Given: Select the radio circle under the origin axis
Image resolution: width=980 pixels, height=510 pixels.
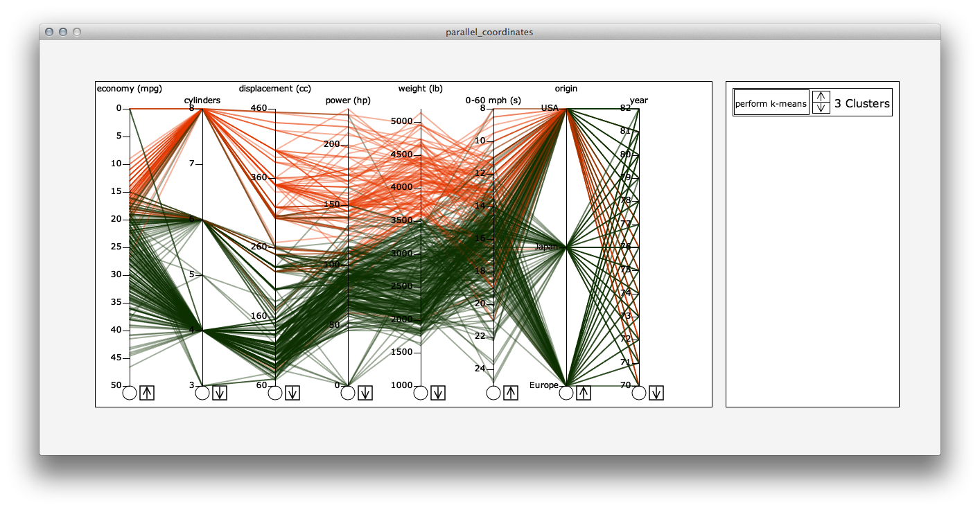Looking at the screenshot, I should pos(568,393).
